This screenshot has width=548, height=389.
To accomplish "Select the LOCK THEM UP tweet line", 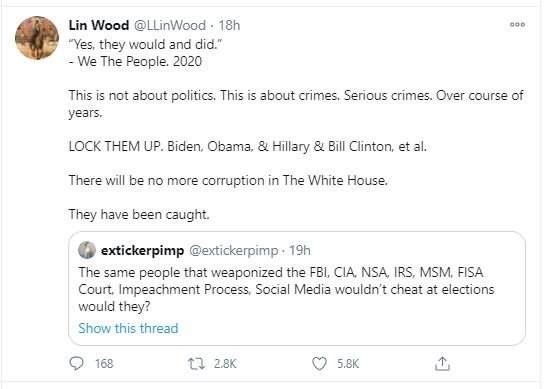I will pos(247,146).
